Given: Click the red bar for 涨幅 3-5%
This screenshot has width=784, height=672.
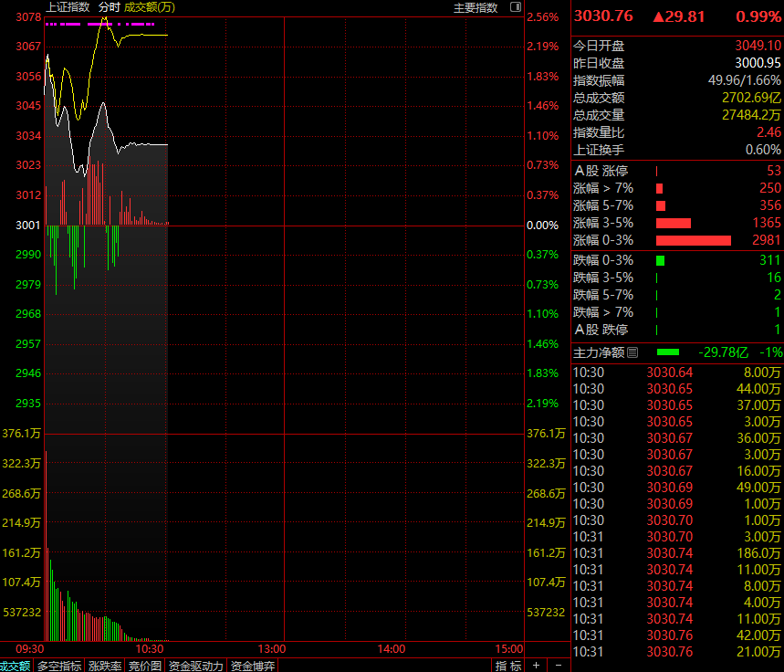Looking at the screenshot, I should tap(674, 223).
